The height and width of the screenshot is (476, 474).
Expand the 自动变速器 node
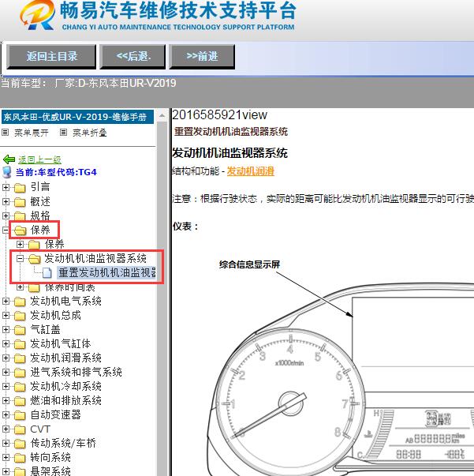tap(6, 415)
